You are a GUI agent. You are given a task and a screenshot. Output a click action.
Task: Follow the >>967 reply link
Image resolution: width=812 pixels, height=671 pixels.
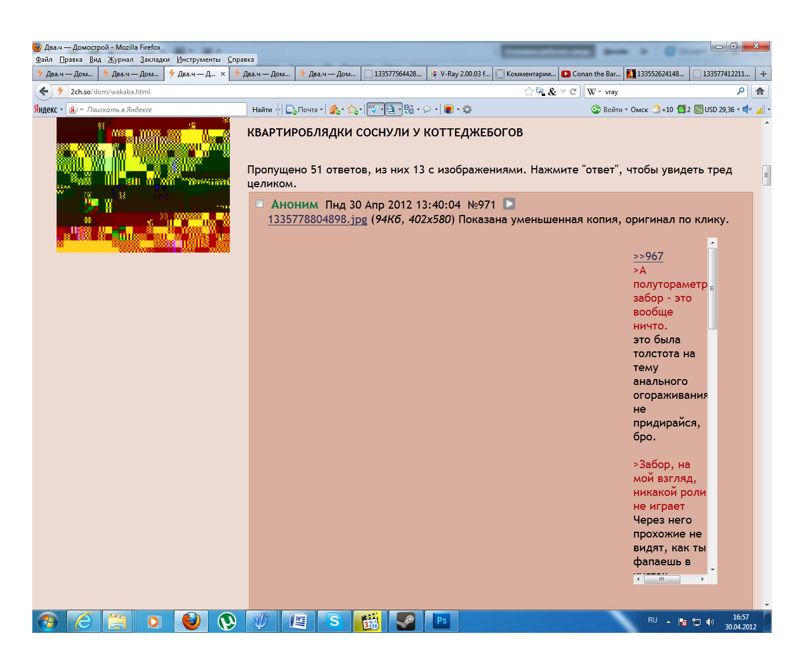click(x=649, y=256)
